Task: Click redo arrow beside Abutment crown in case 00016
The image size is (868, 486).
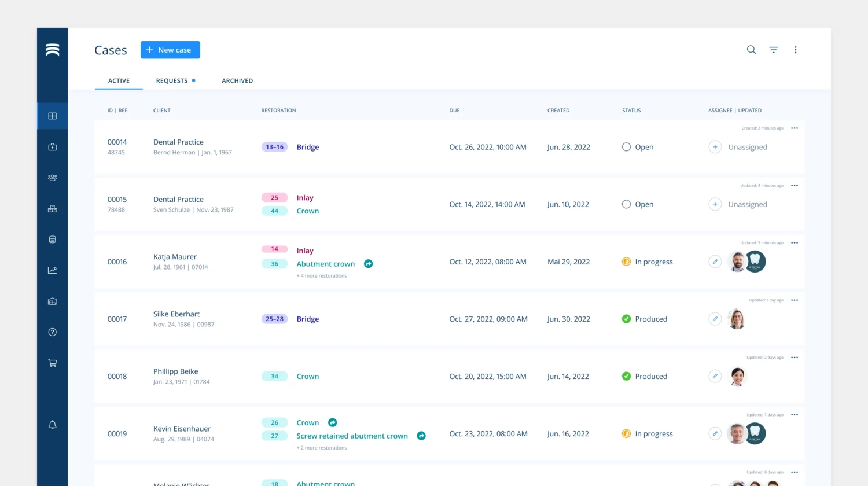Action: pyautogui.click(x=368, y=264)
